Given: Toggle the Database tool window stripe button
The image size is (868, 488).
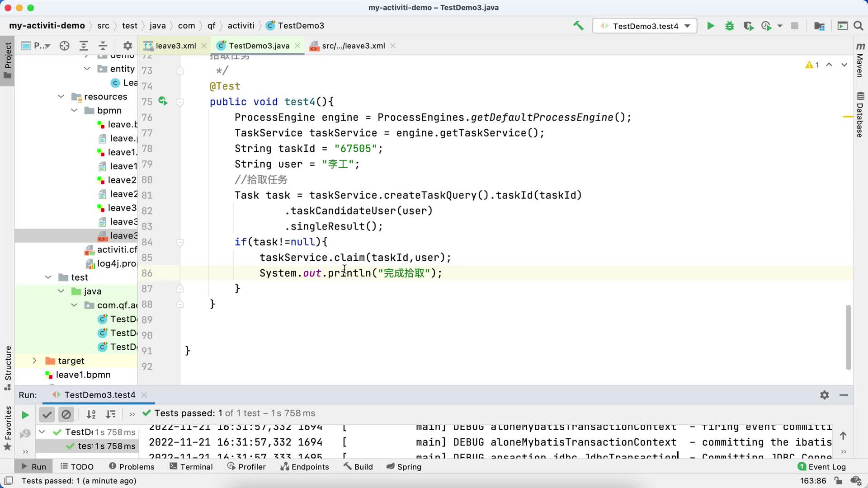Looking at the screenshot, I should click(x=860, y=115).
